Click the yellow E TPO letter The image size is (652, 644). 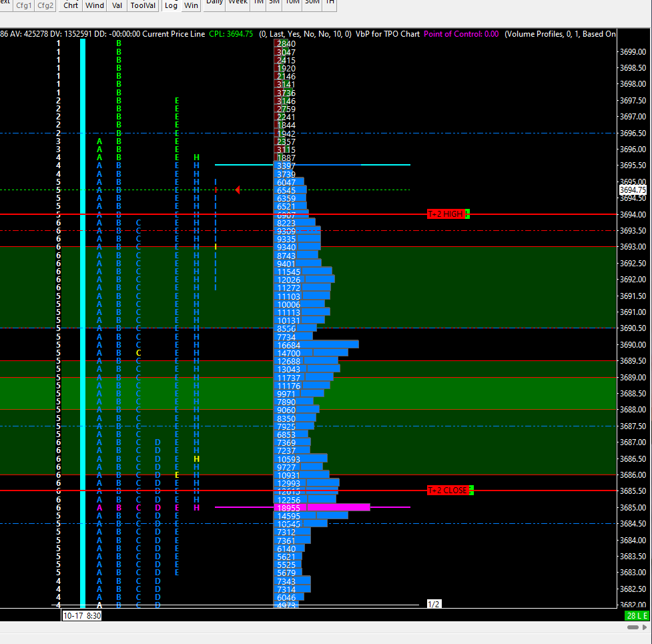[177, 475]
